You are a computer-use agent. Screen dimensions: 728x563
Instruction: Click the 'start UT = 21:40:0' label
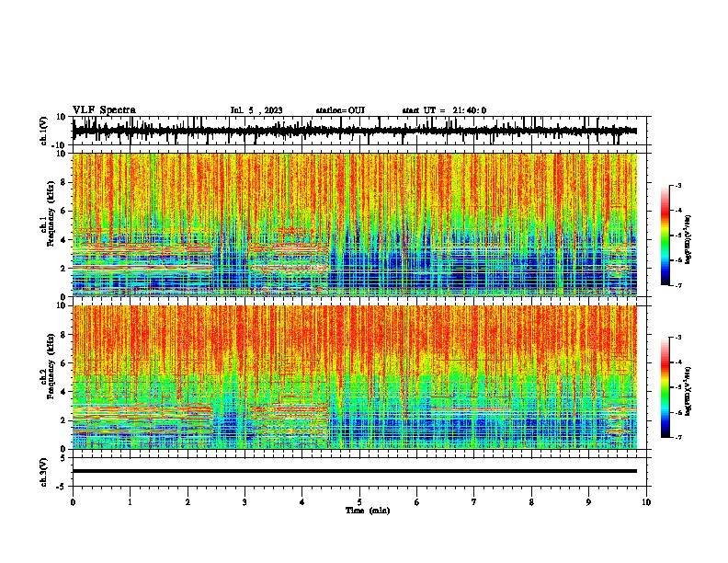click(x=444, y=110)
